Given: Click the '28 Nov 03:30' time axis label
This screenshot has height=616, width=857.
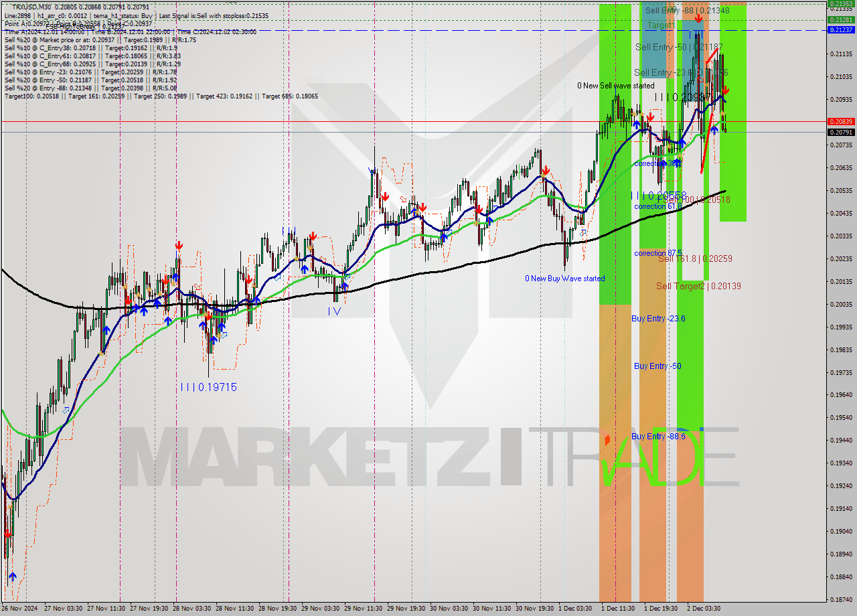Looking at the screenshot, I should 193,609.
